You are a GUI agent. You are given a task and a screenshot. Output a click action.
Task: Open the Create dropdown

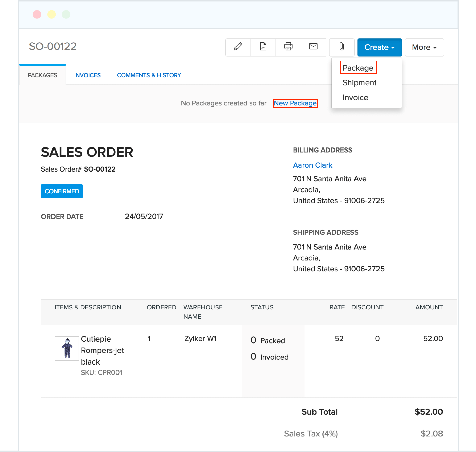click(379, 47)
